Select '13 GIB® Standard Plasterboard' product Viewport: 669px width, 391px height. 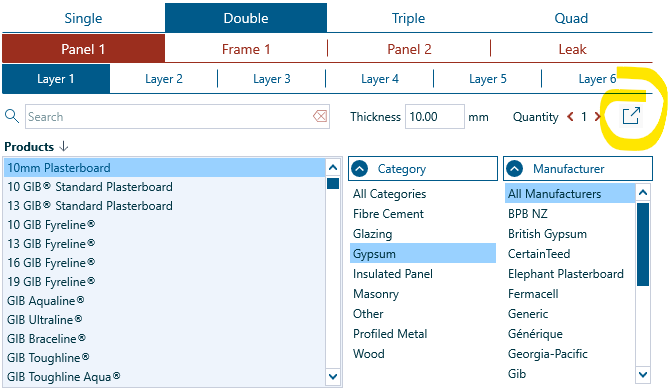[165, 206]
